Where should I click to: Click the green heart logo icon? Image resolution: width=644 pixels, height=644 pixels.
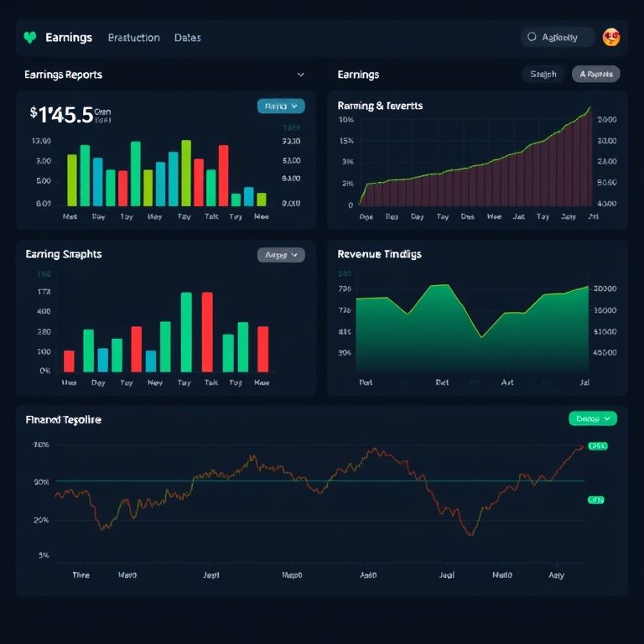tap(31, 38)
